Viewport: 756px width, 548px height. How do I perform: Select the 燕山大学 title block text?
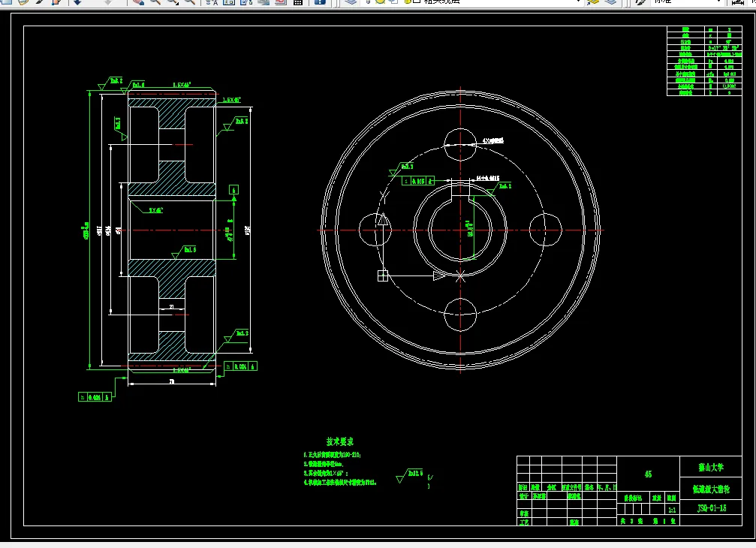(x=711, y=468)
